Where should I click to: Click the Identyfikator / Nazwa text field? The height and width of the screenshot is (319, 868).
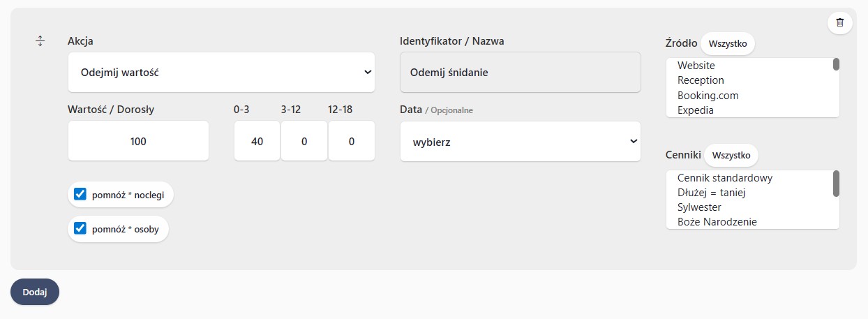(x=520, y=72)
